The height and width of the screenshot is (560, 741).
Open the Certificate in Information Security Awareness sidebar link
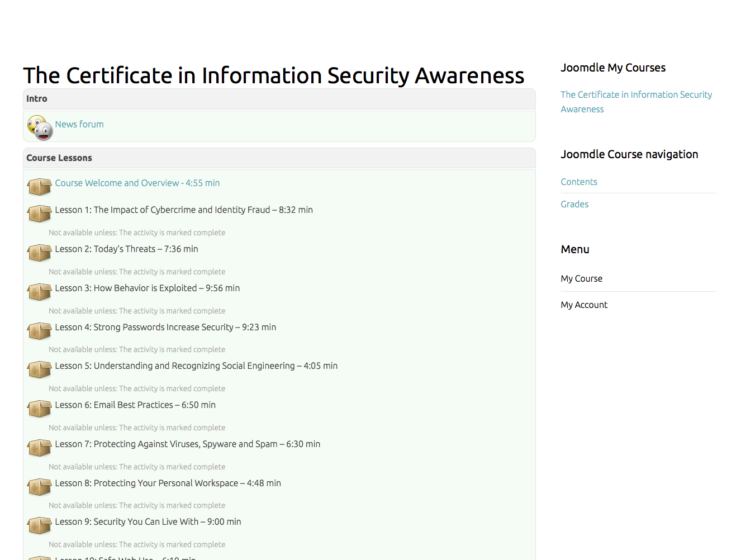click(x=636, y=102)
